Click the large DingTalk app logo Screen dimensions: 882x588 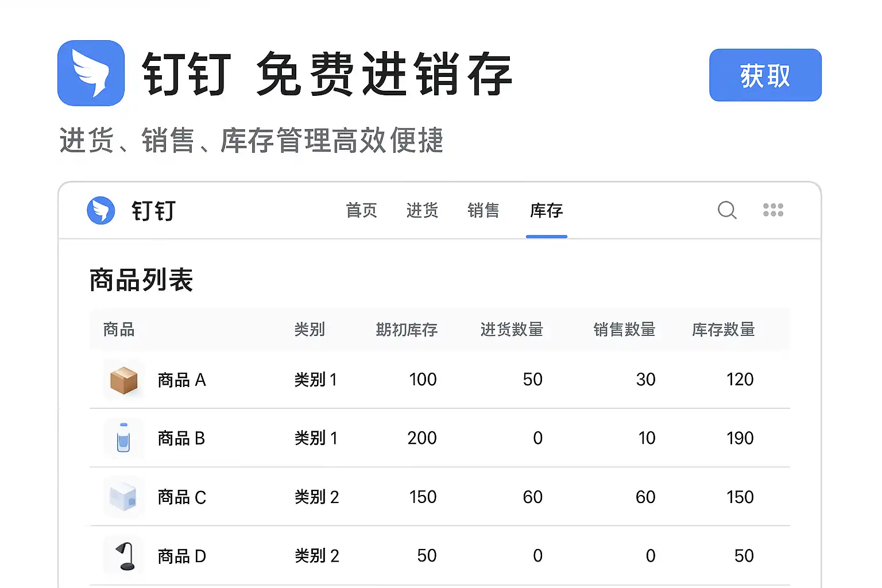click(91, 73)
